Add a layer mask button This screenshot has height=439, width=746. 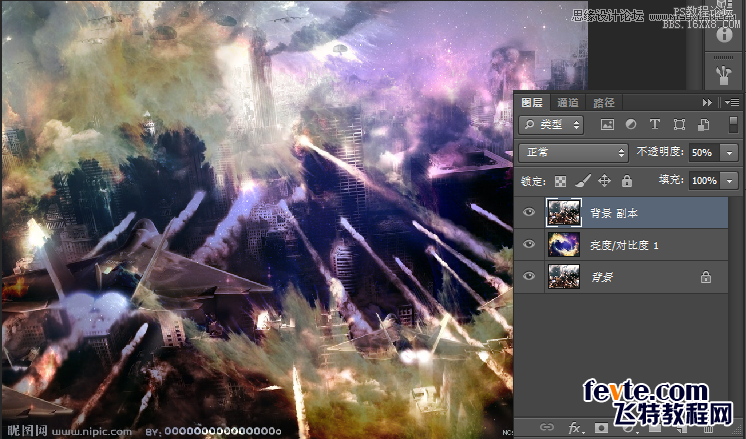(601, 428)
